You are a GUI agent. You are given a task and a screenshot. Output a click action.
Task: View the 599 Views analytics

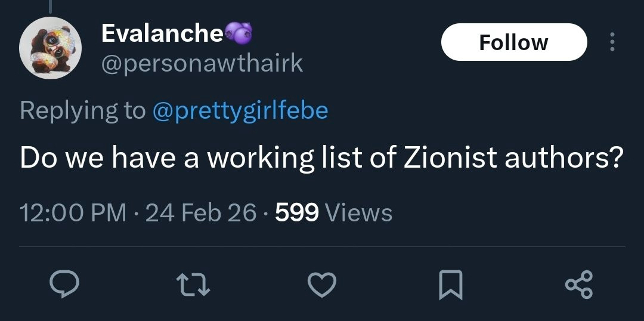pos(334,212)
